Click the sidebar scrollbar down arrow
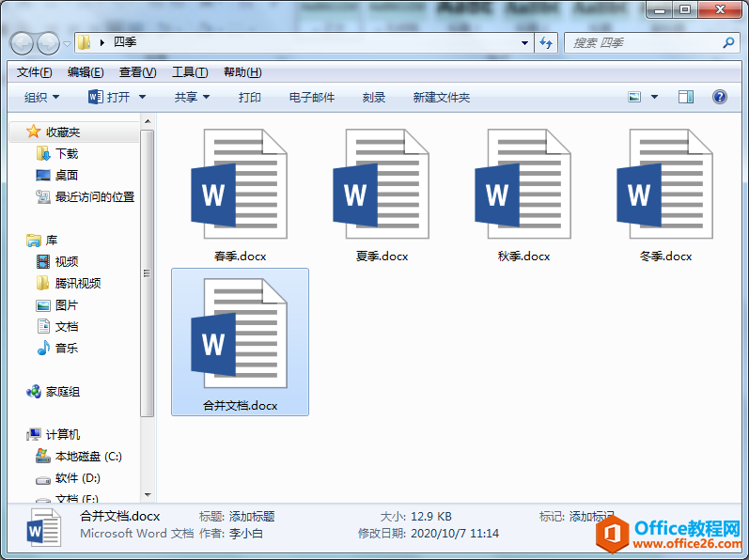749x560 pixels. tap(148, 495)
